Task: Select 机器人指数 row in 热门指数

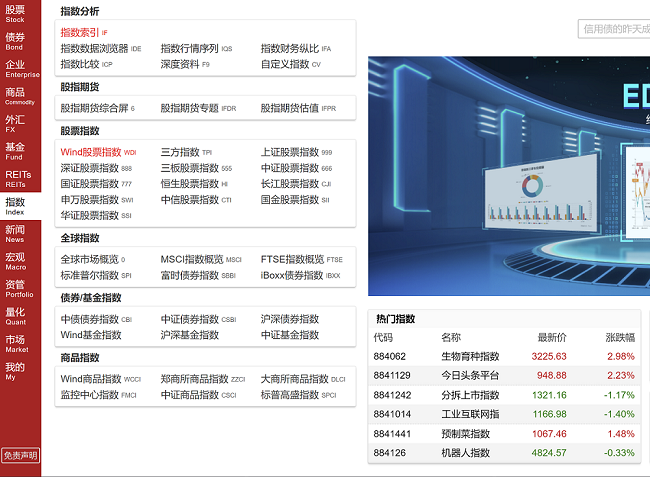Action: (x=504, y=453)
